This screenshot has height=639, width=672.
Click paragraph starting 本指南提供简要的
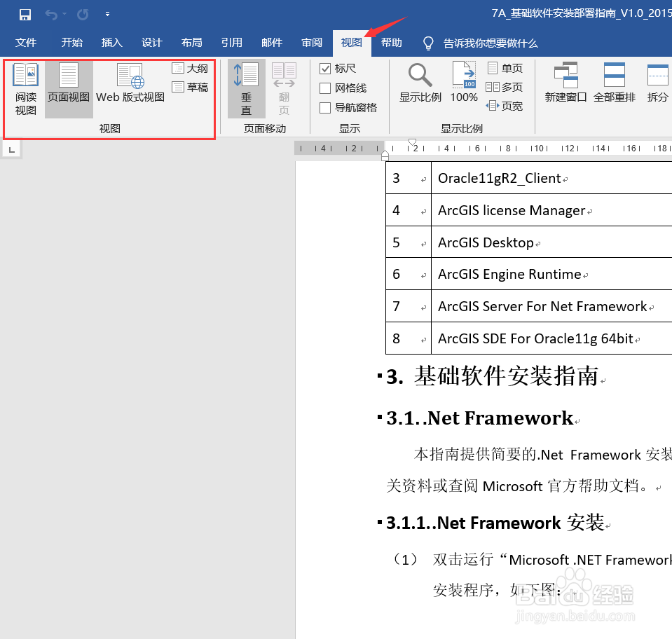[x=529, y=470]
